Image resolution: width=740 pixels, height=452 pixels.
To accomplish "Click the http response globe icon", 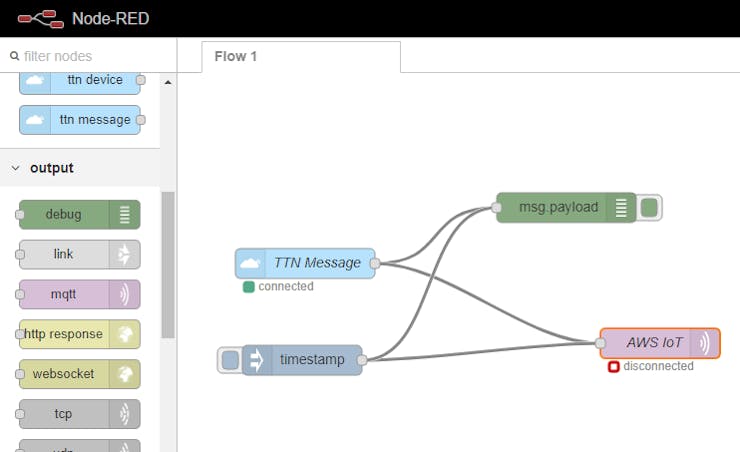I will click(x=125, y=334).
